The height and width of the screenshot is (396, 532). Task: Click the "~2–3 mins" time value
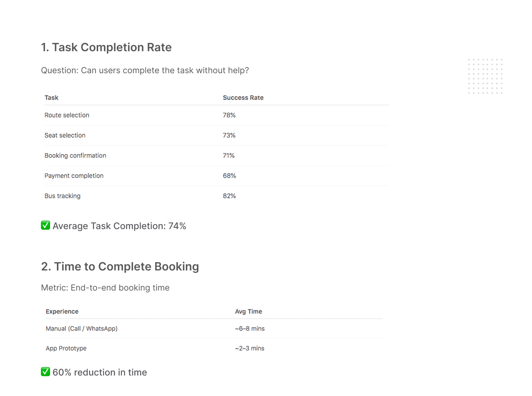[x=250, y=348]
